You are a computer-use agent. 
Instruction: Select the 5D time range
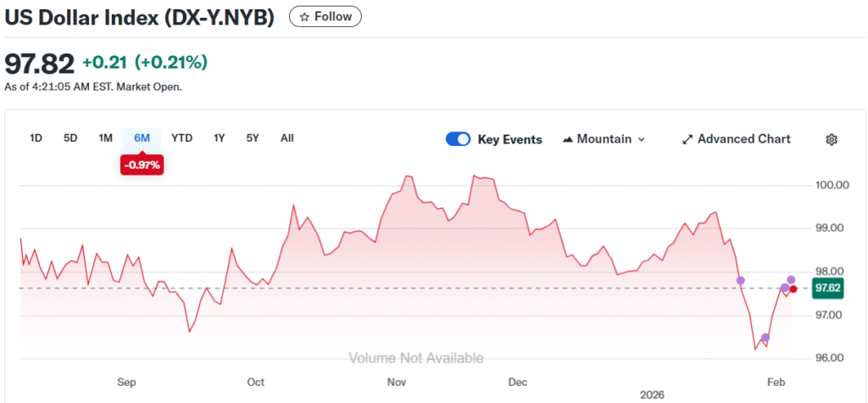tap(70, 138)
